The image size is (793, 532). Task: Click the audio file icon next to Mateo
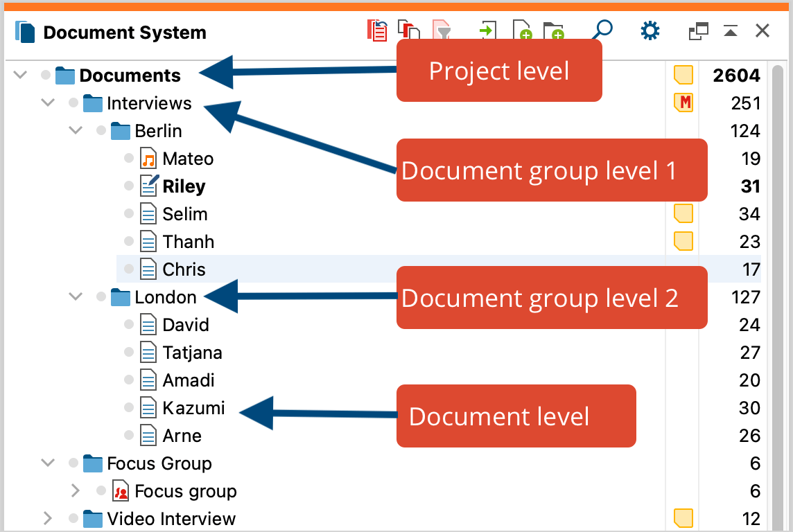148,158
